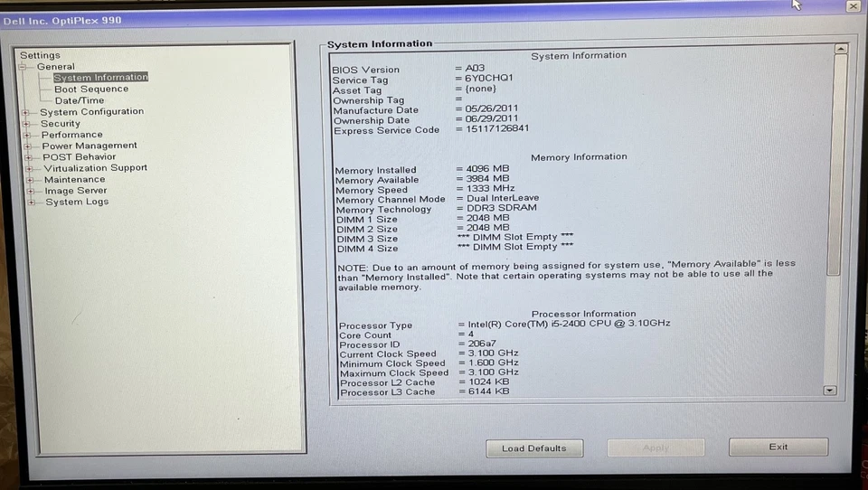Click Processor L2 Cache value 1024 KB
The image size is (868, 490).
(489, 382)
